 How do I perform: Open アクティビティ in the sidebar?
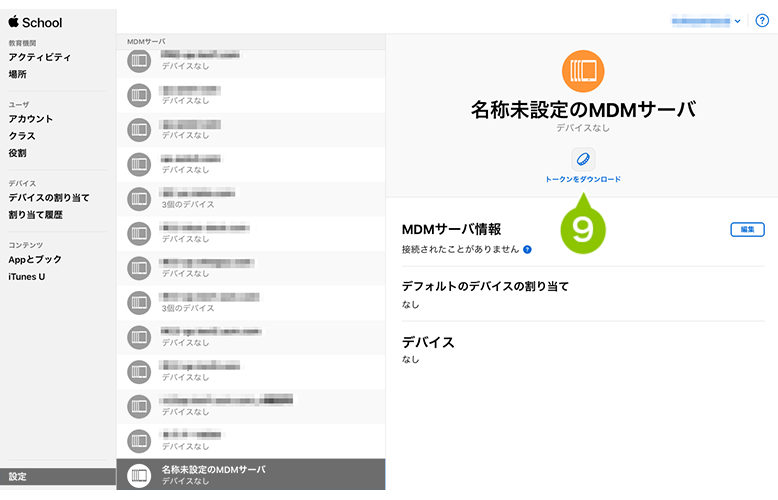pyautogui.click(x=40, y=58)
